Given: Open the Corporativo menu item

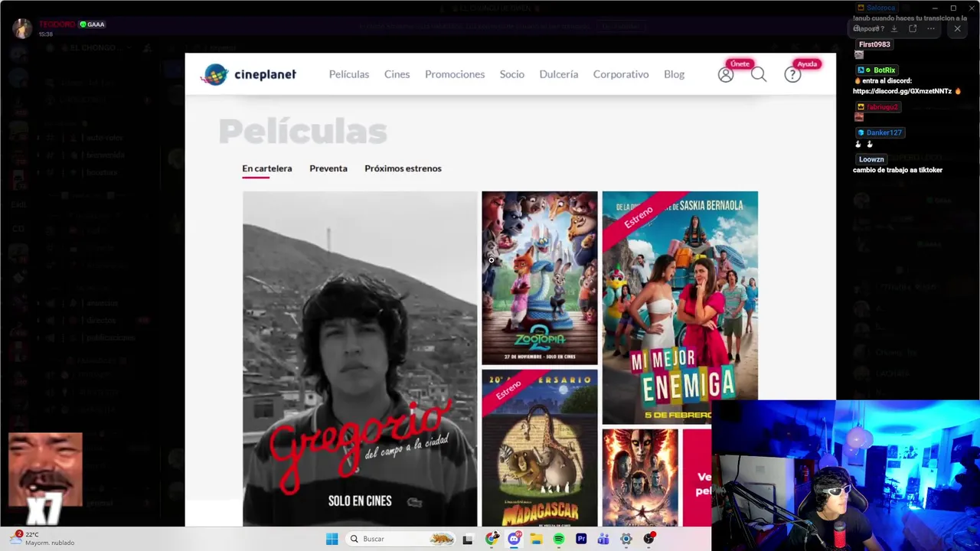Looking at the screenshot, I should pyautogui.click(x=621, y=74).
